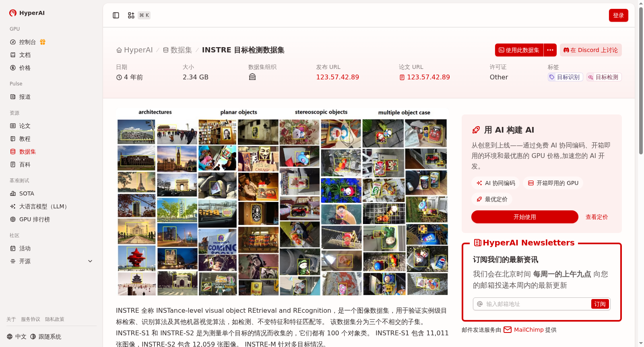Open the INSTRE dataset preview image
The image size is (644, 347).
pyautogui.click(x=282, y=202)
